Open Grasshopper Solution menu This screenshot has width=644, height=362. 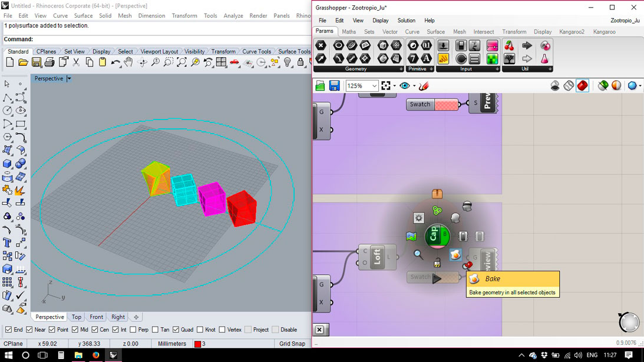tap(406, 21)
